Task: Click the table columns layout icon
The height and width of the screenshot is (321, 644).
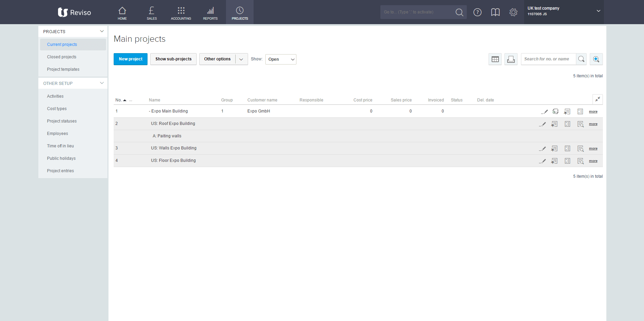Action: tap(495, 59)
